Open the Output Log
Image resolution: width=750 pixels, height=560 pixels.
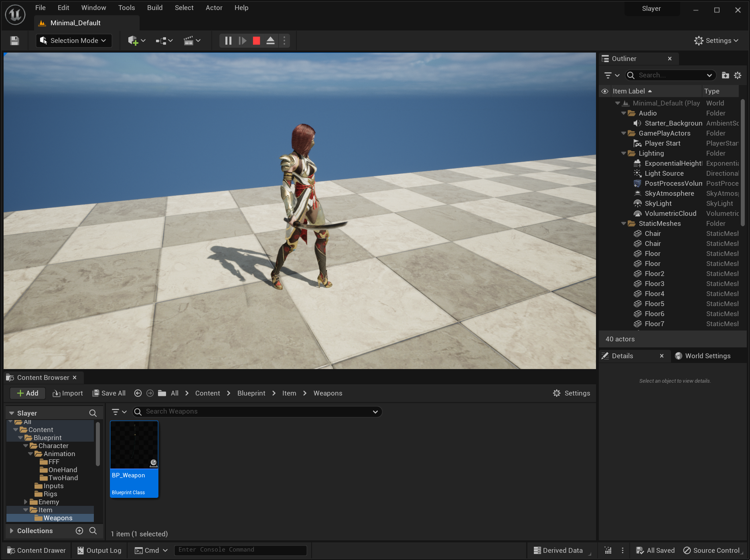tap(99, 550)
